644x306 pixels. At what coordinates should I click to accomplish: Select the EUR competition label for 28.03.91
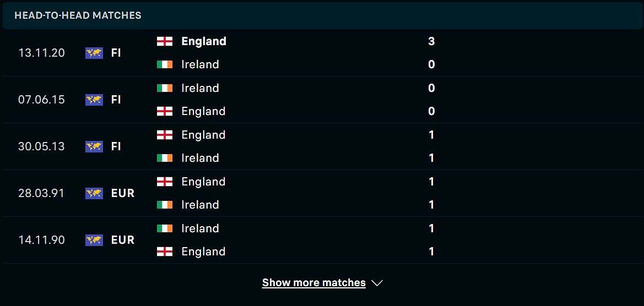coord(123,193)
